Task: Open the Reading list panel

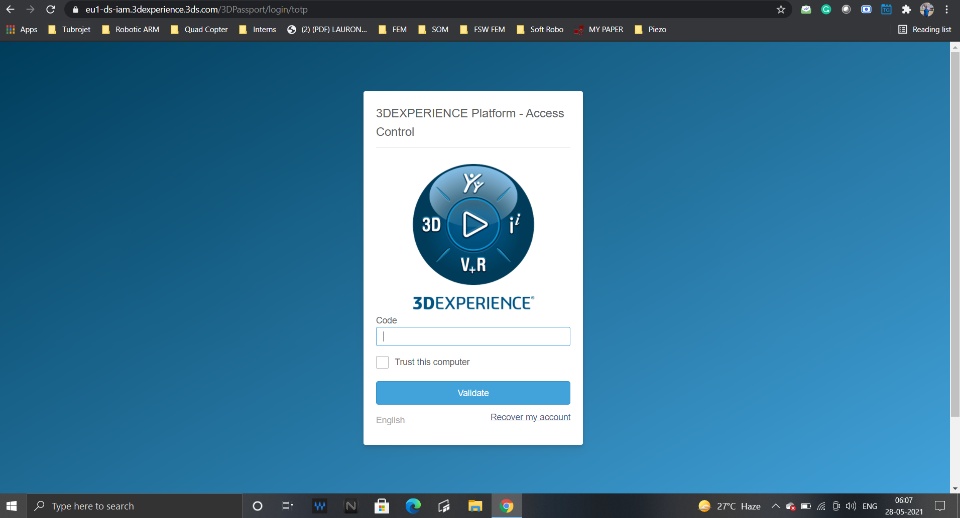Action: tap(924, 29)
